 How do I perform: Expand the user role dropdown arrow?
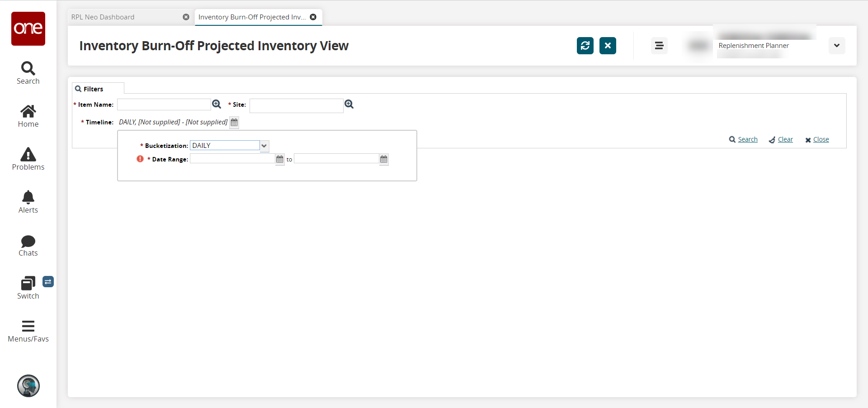[837, 46]
